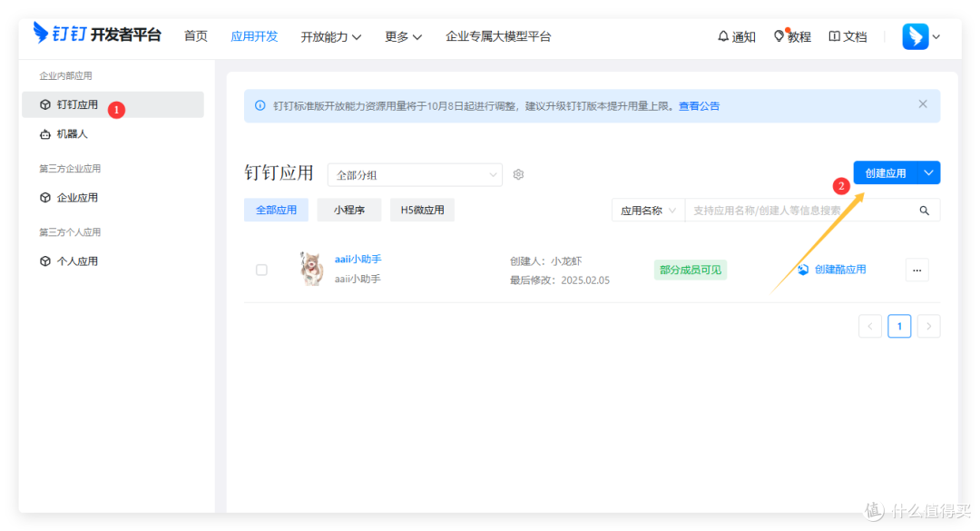Click the 创建酷应用 link
Screen dimensions: 980x531
click(x=840, y=270)
